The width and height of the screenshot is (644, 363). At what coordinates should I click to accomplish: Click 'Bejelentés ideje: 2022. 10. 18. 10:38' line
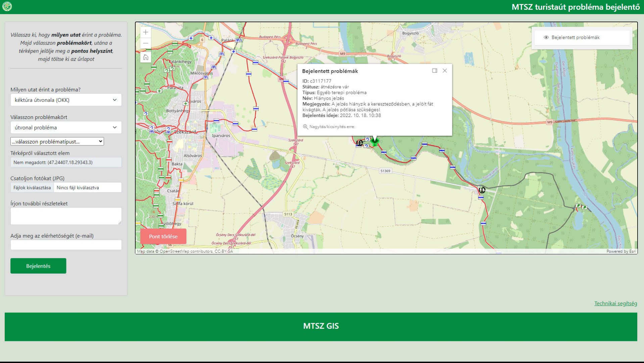click(341, 115)
